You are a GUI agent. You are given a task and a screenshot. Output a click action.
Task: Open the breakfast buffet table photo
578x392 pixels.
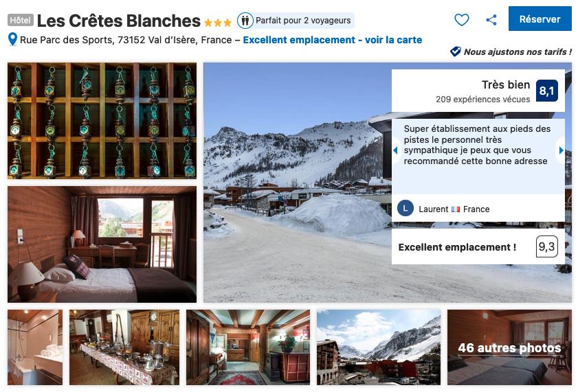click(x=124, y=347)
